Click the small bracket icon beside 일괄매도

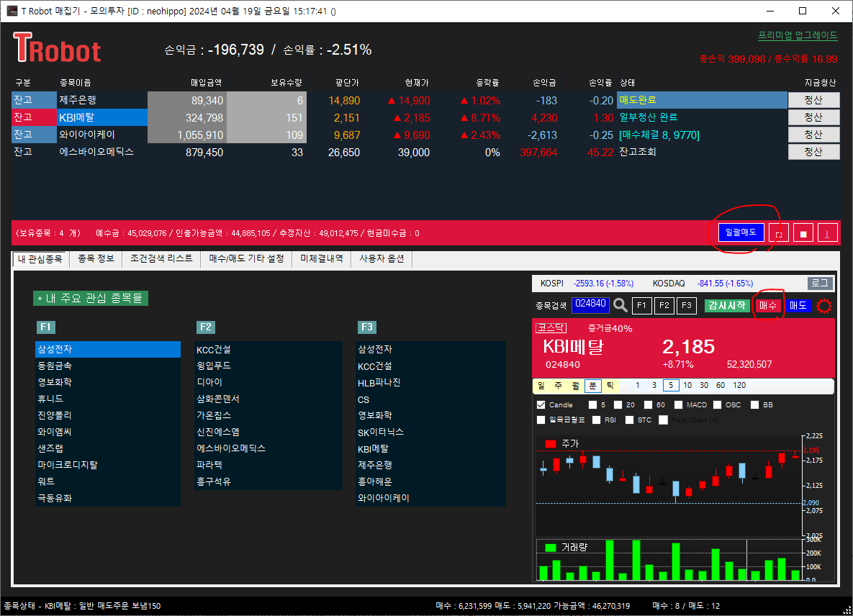coord(778,234)
